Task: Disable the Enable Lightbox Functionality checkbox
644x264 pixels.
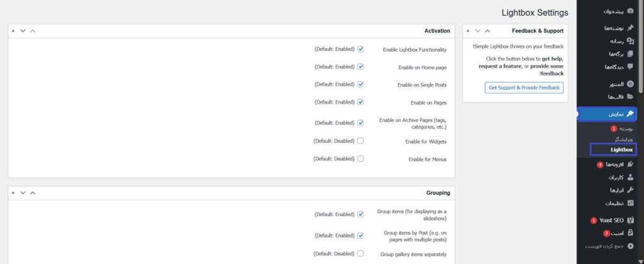Action: pos(360,49)
